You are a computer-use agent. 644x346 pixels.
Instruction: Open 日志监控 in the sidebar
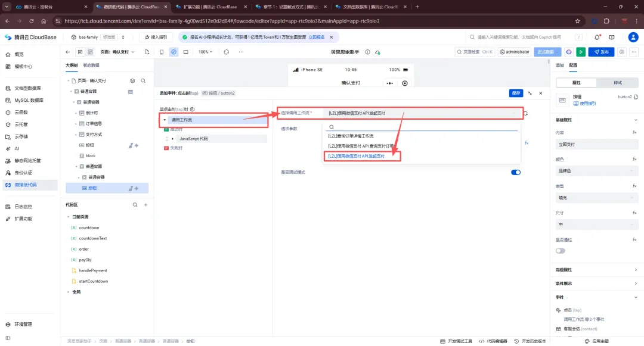[x=23, y=207]
